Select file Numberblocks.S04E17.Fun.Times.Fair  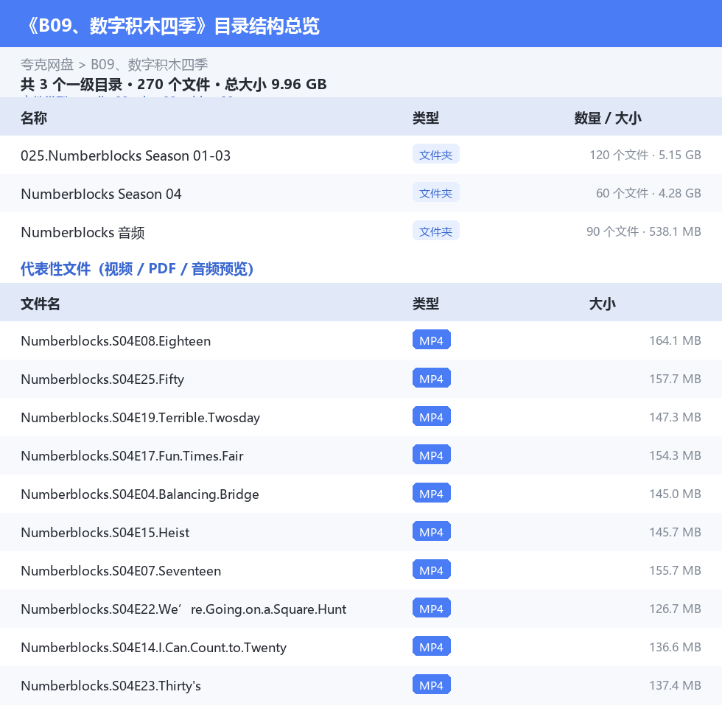point(132,456)
